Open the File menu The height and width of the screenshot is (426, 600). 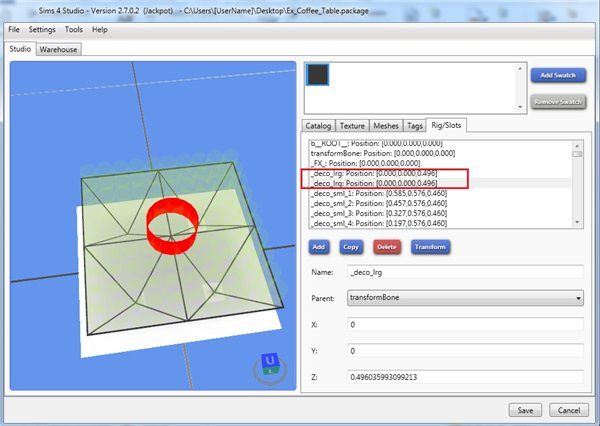coord(14,30)
